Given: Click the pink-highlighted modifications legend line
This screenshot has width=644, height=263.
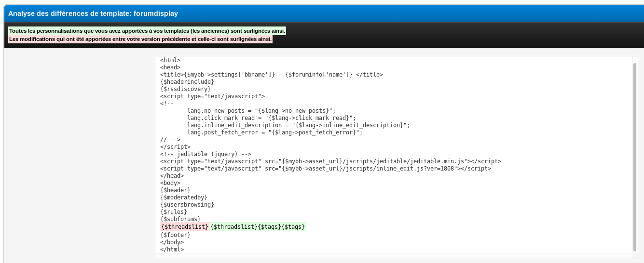Looking at the screenshot, I should [x=140, y=39].
